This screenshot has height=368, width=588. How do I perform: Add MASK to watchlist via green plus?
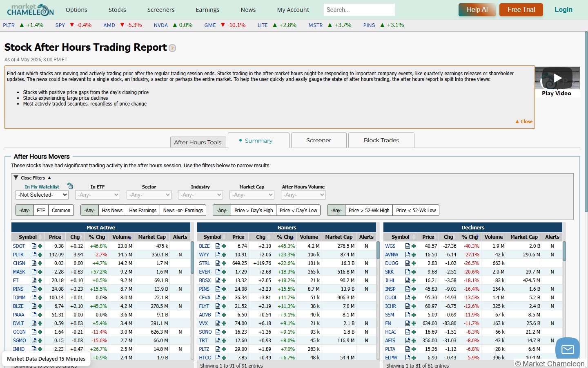click(x=40, y=272)
